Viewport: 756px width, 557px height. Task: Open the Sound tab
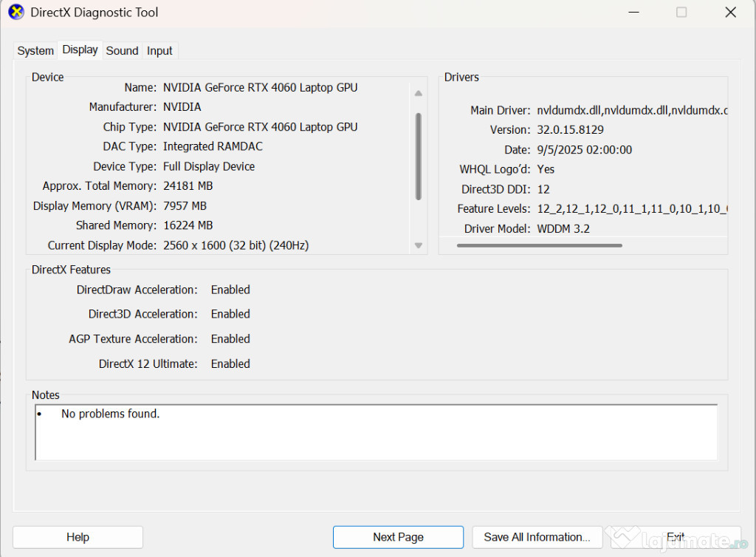click(122, 51)
